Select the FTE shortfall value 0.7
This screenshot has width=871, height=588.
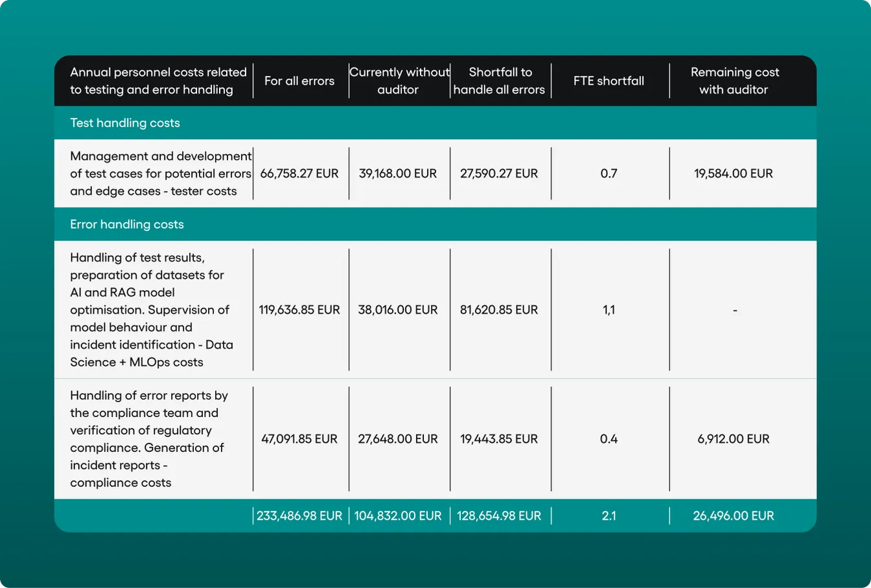(x=609, y=174)
